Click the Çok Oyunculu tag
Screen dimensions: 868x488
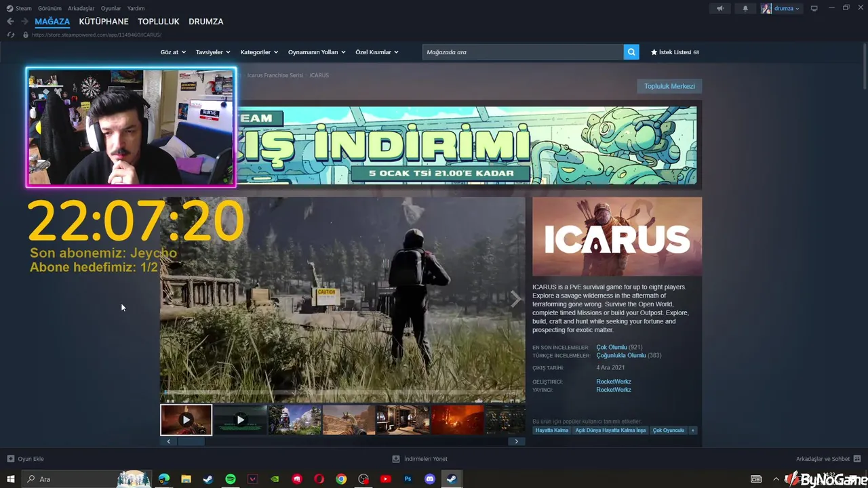669,430
